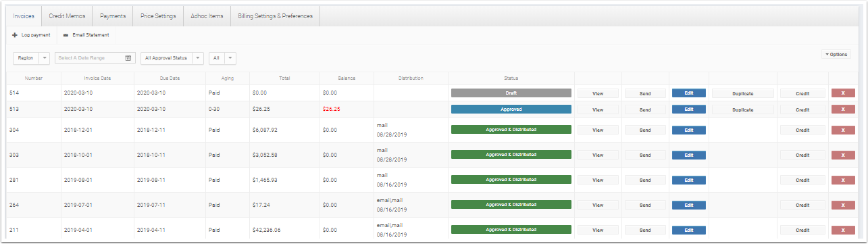The width and height of the screenshot is (868, 244).
Task: Send invoice 264
Action: [645, 205]
